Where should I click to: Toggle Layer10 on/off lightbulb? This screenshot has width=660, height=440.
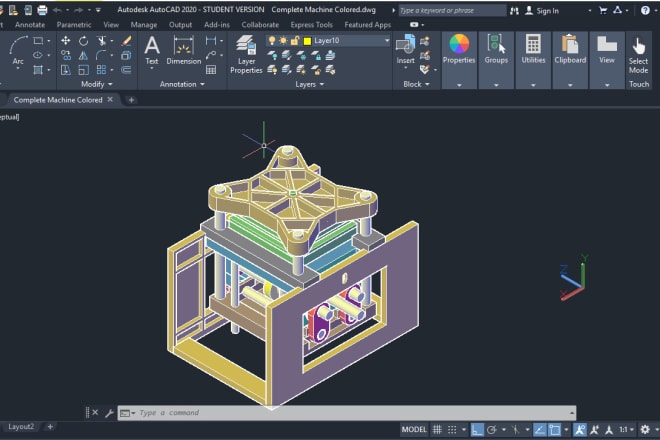[272, 40]
